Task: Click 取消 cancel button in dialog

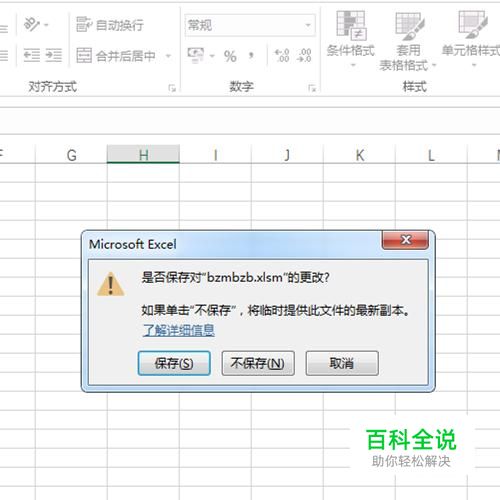Action: [x=342, y=363]
